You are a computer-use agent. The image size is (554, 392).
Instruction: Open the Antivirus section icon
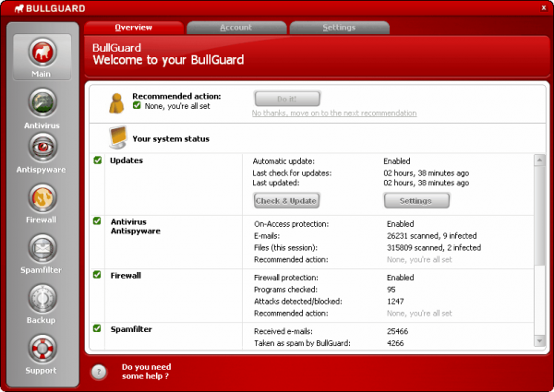click(42, 102)
